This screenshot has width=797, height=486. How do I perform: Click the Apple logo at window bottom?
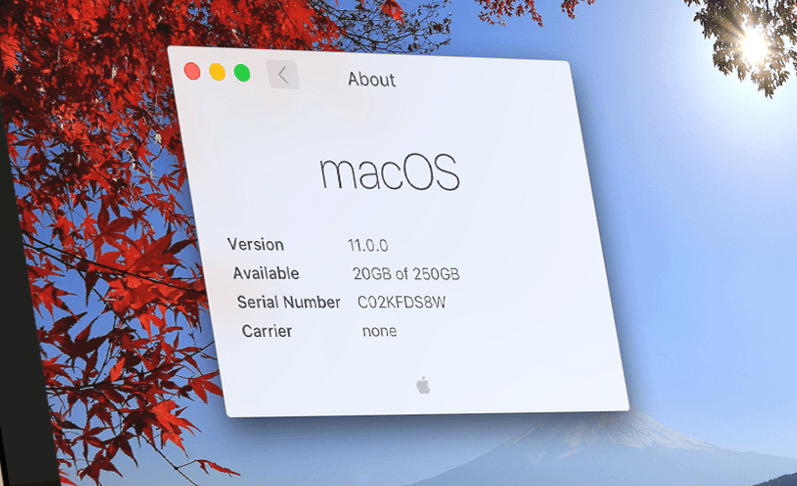[x=423, y=385]
